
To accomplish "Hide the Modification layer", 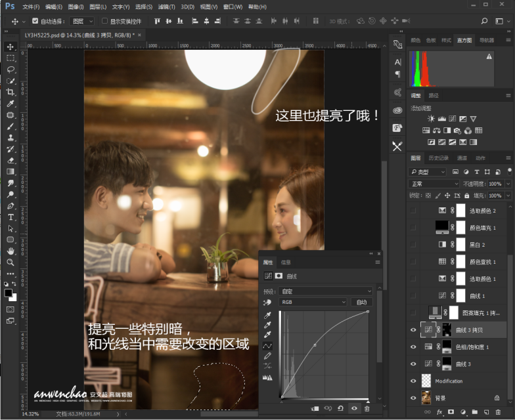I will click(413, 381).
